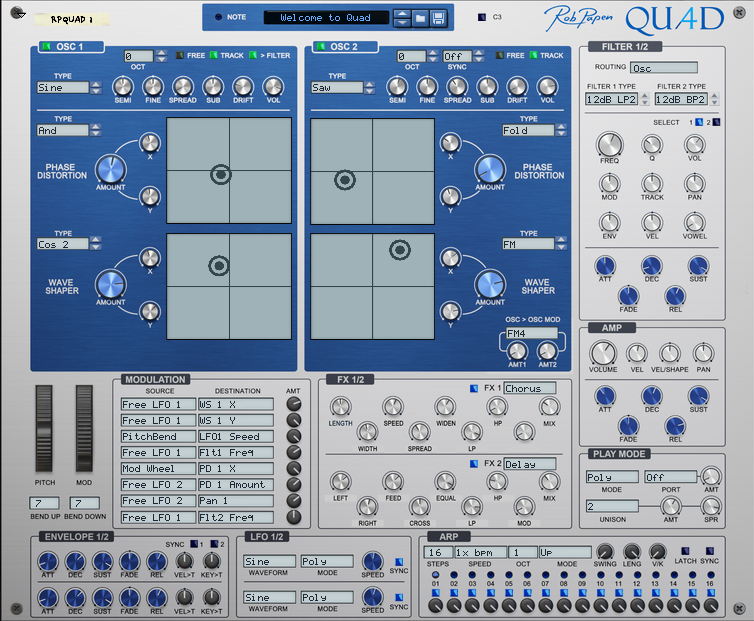Open the Filter 1 type 12dB LP2 dropdown
The image size is (754, 621).
(613, 100)
